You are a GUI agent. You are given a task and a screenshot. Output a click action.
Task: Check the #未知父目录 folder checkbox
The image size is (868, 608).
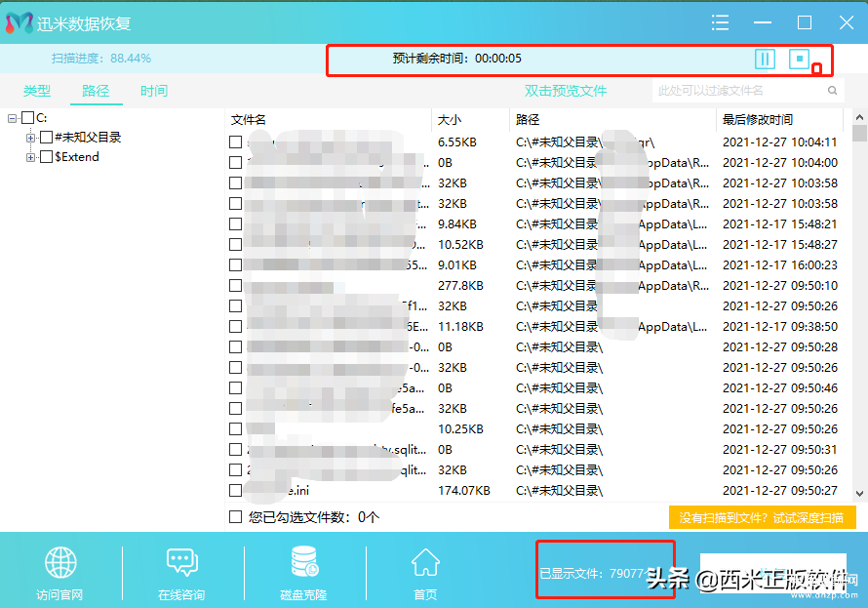click(47, 137)
